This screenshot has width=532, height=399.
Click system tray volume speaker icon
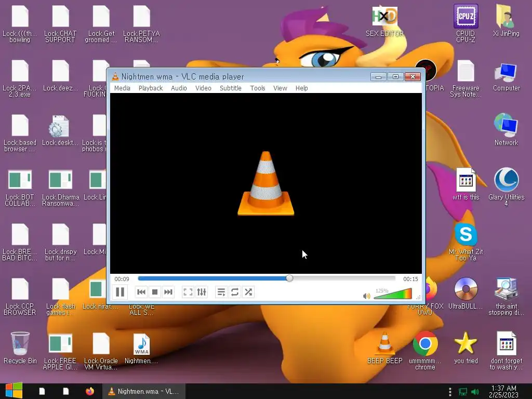pyautogui.click(x=475, y=392)
